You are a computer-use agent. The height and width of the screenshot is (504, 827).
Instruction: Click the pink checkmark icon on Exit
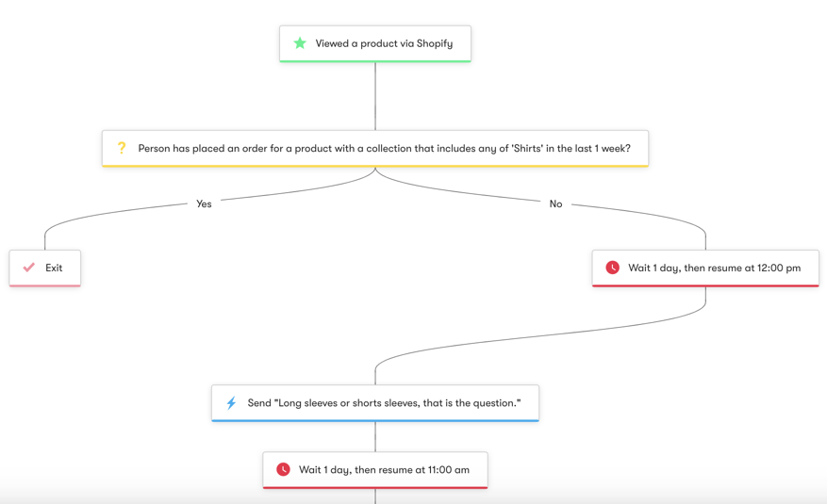29,268
